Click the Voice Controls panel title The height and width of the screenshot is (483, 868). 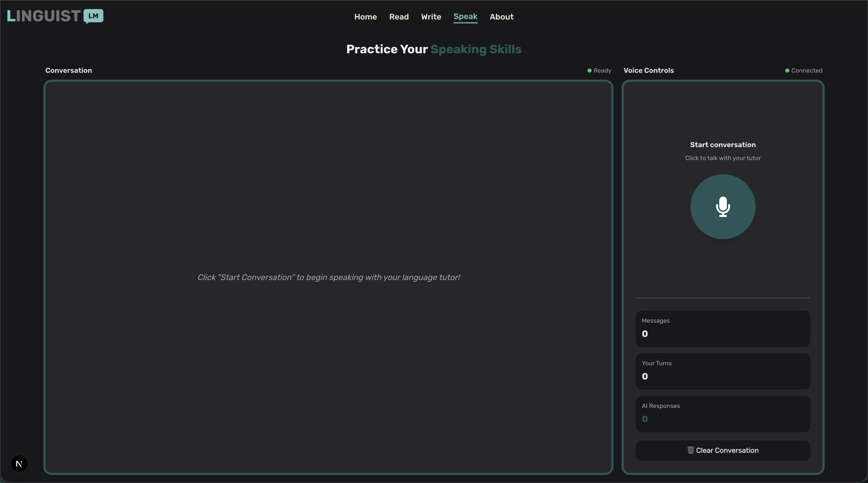pyautogui.click(x=648, y=71)
